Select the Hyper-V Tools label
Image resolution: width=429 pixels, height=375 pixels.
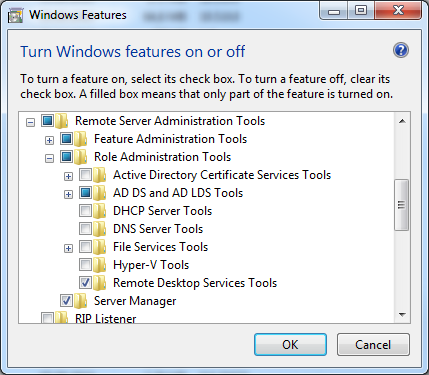(x=151, y=265)
